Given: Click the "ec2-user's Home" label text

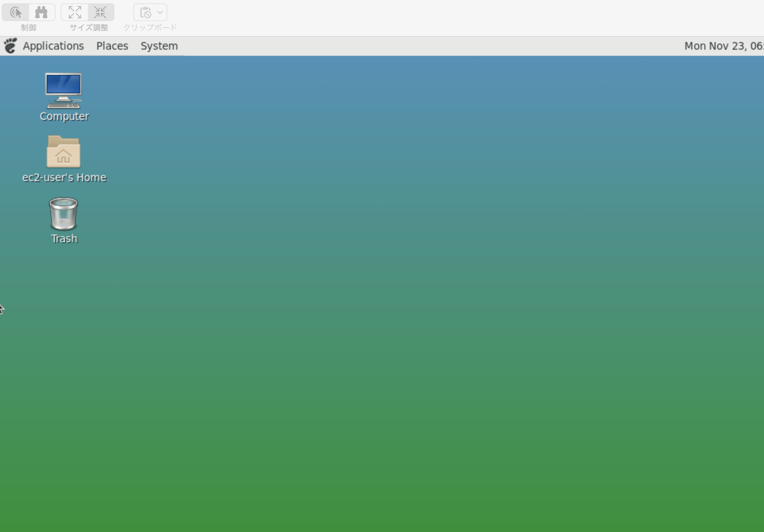Looking at the screenshot, I should tap(64, 178).
